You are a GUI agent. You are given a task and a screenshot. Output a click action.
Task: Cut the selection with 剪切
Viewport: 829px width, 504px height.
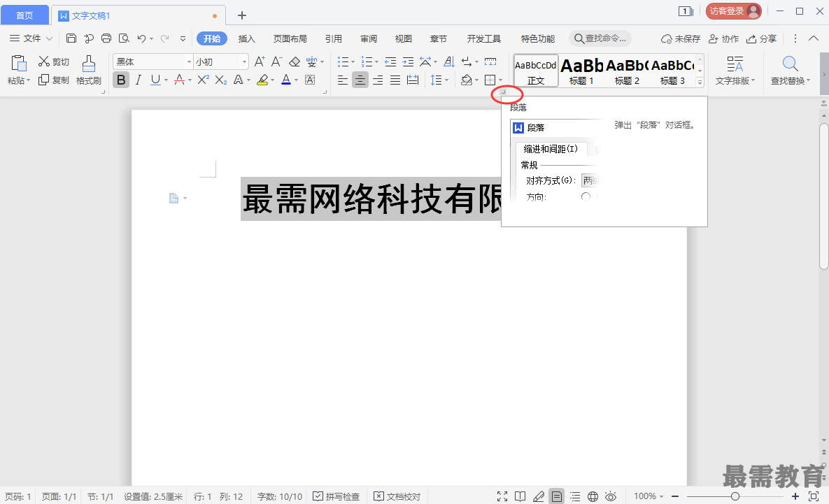[54, 62]
